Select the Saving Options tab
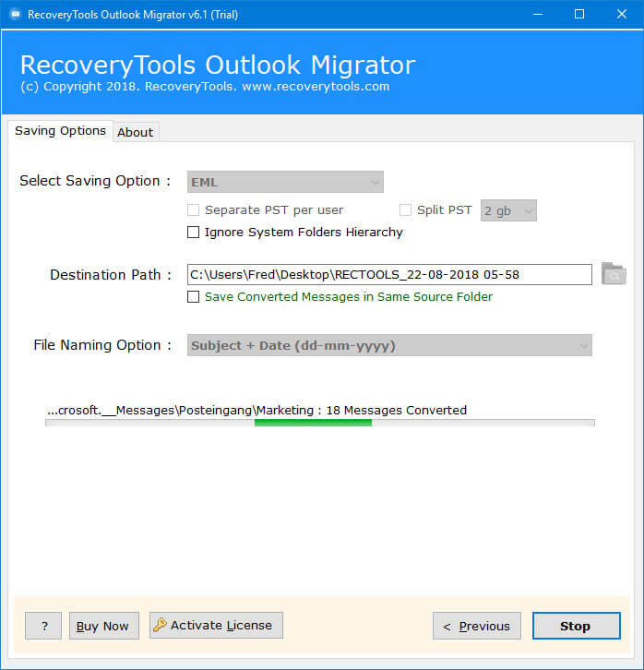This screenshot has height=670, width=644. tap(60, 131)
